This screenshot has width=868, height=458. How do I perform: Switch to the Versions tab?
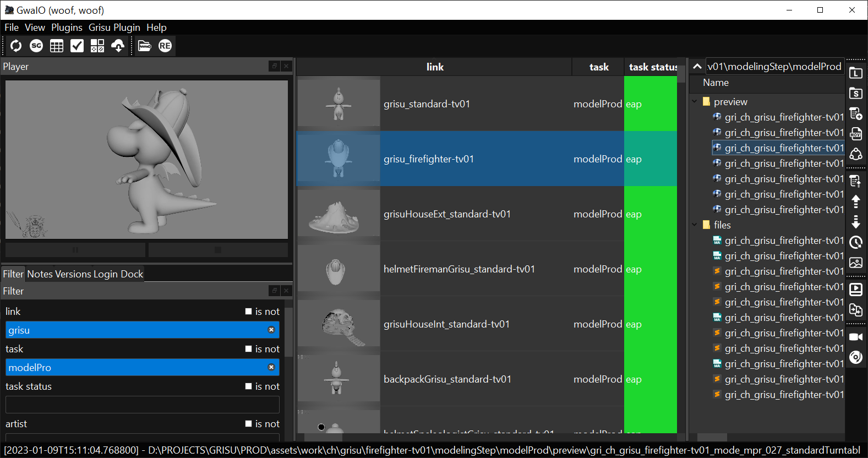coord(73,274)
